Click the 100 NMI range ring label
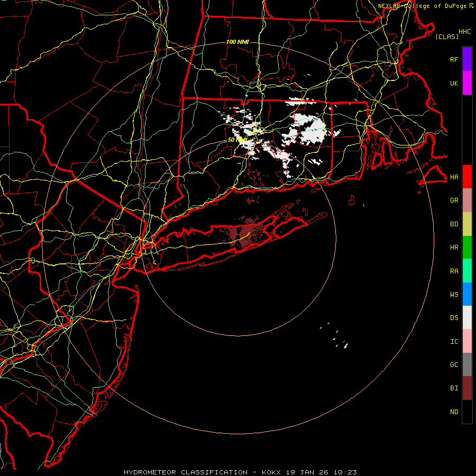 237,42
